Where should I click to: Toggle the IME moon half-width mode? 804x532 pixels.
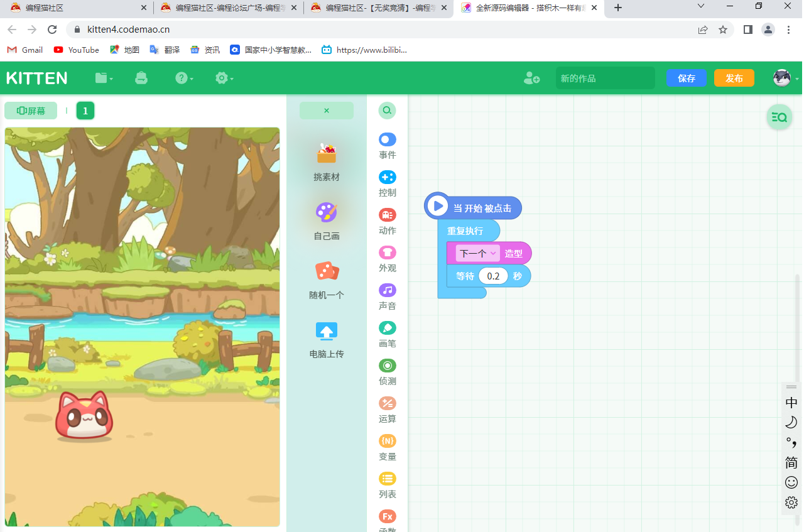tap(791, 422)
